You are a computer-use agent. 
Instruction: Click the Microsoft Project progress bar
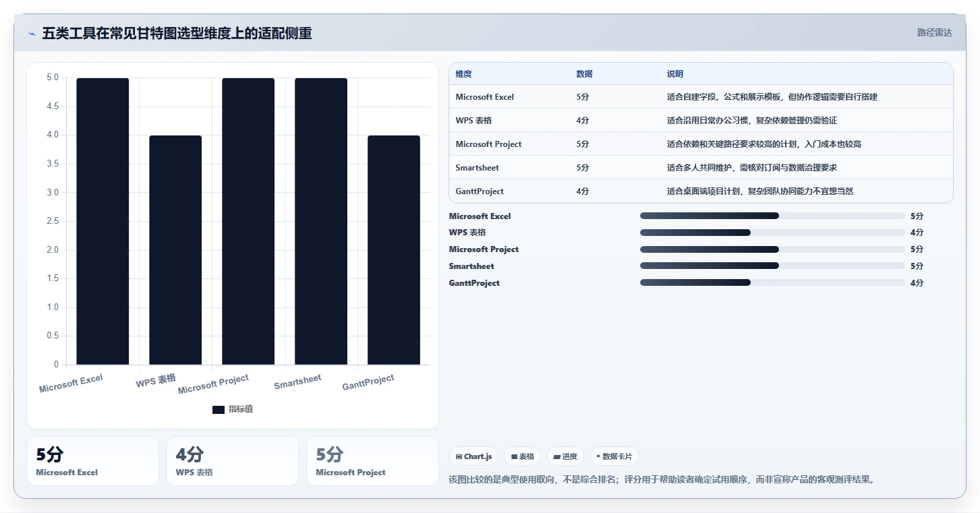[772, 249]
